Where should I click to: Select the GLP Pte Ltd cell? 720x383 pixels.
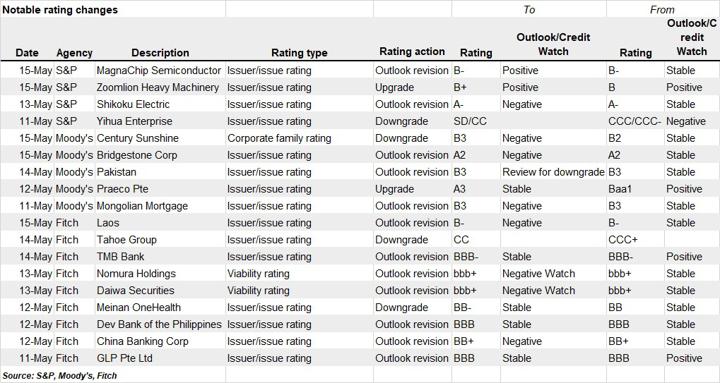160,359
